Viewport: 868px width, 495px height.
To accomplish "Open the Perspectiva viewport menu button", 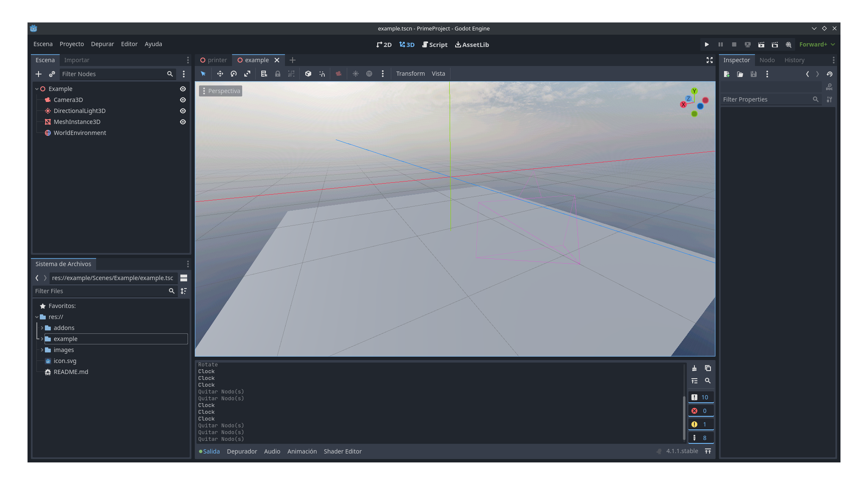I will click(x=221, y=91).
